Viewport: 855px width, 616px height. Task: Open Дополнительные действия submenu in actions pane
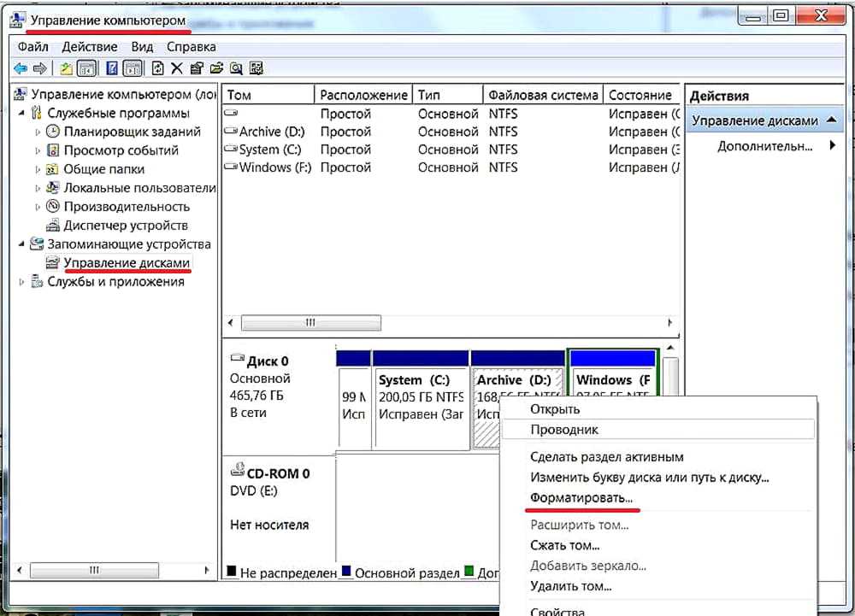coord(764,146)
